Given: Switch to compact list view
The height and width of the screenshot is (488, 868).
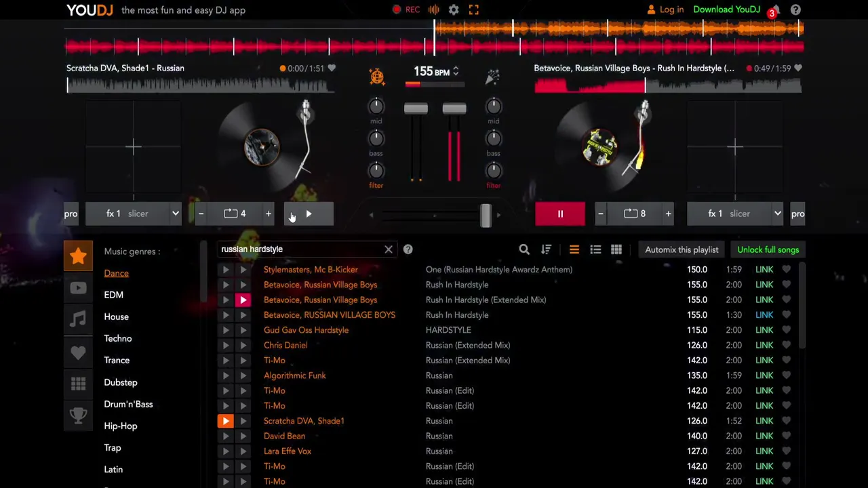Looking at the screenshot, I should coord(574,249).
